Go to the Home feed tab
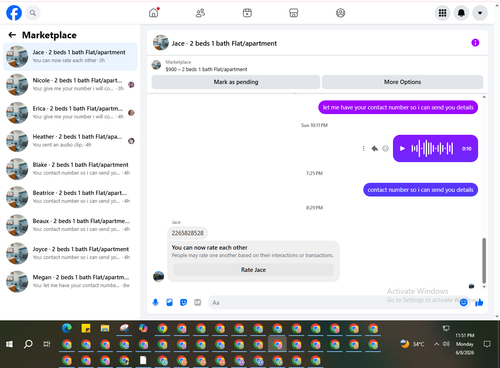Image resolution: width=500 pixels, height=368 pixels. tap(154, 13)
